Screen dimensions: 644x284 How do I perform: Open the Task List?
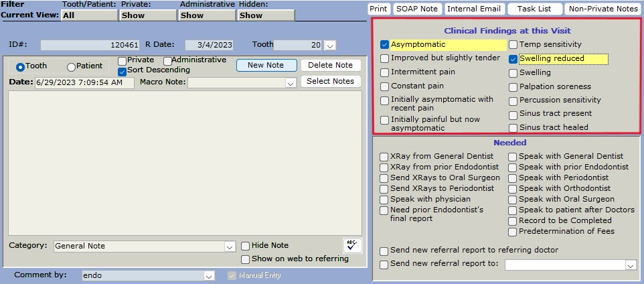pyautogui.click(x=535, y=9)
